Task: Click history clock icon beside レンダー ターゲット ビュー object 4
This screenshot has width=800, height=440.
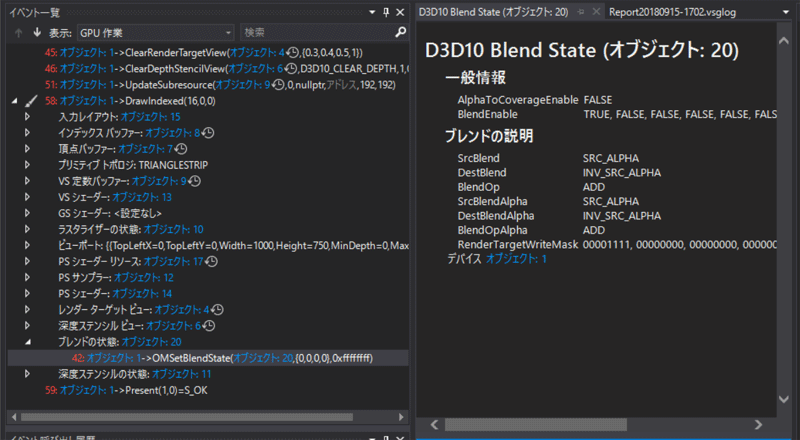Action: pos(217,309)
